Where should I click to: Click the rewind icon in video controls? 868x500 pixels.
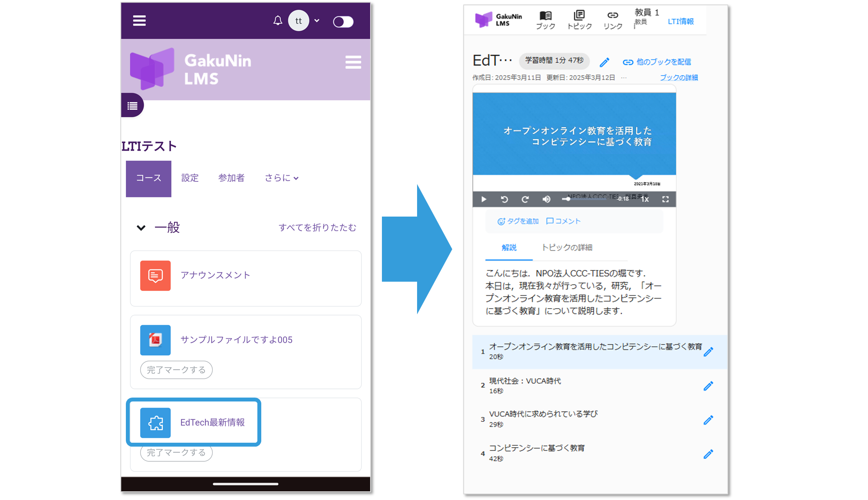click(504, 199)
